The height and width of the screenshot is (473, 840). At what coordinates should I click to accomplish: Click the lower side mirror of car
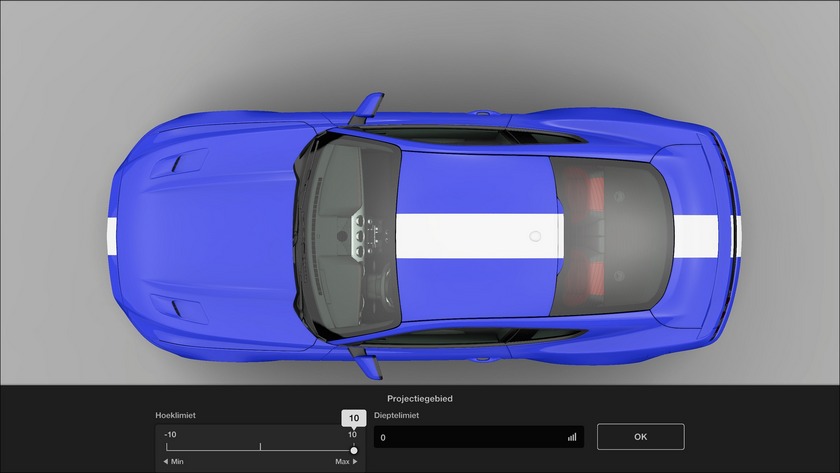[368, 365]
